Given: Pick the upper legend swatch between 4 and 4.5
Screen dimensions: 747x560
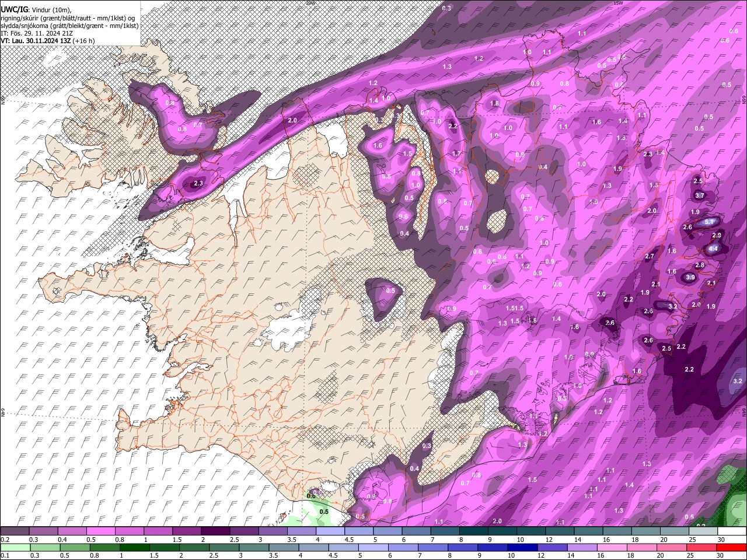Looking at the screenshot, I should tap(330, 531).
